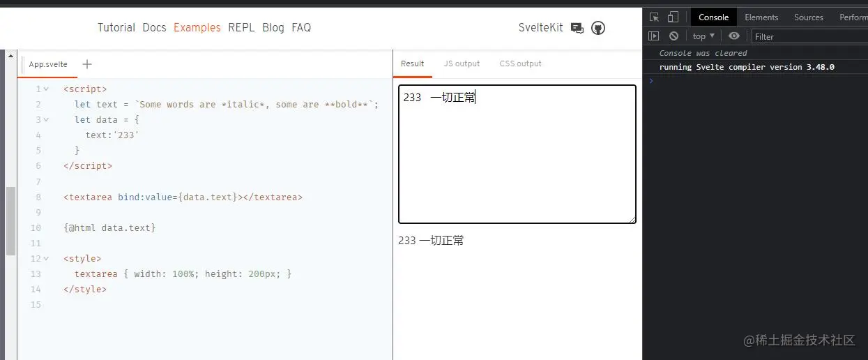
Task: Activate the DevTools inspect element picker
Action: pyautogui.click(x=654, y=17)
